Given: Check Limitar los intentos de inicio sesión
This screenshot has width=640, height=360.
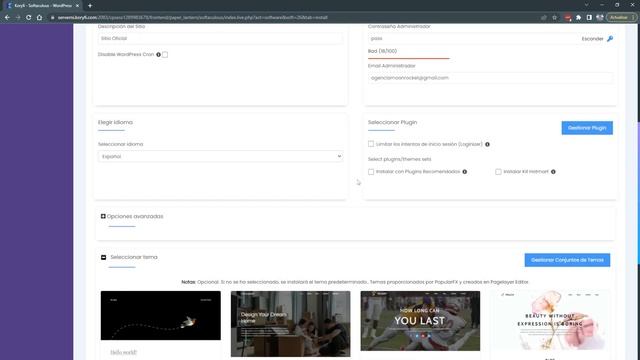Looking at the screenshot, I should tap(371, 144).
